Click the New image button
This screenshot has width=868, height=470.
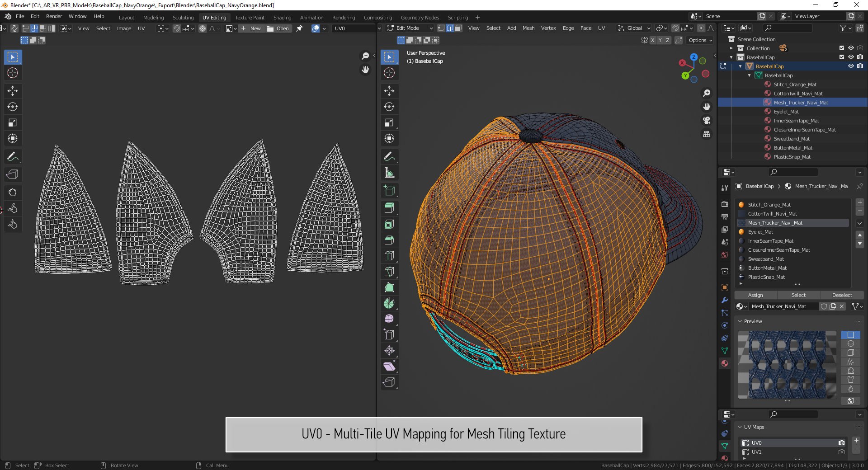tap(251, 28)
